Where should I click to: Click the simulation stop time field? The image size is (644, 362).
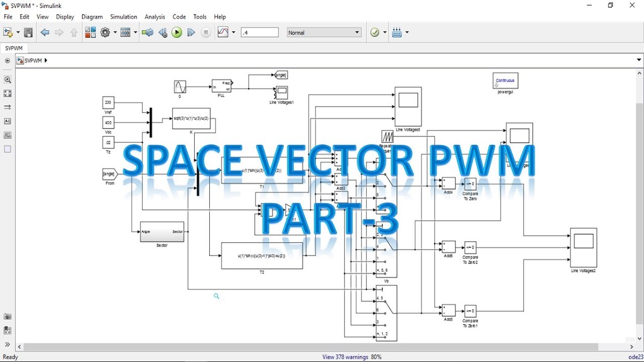[260, 33]
